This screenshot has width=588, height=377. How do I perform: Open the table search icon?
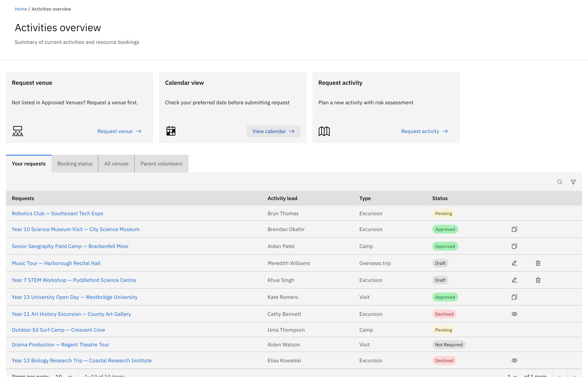(x=560, y=182)
